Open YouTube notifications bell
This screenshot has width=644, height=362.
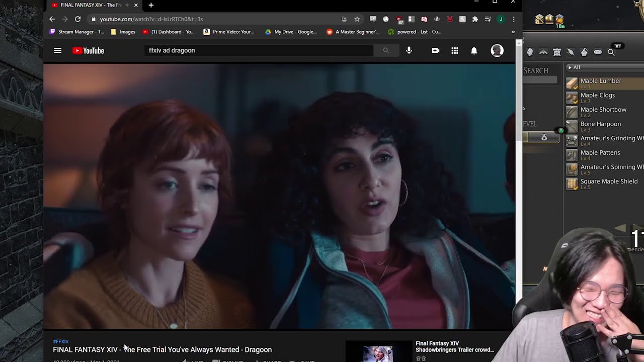pyautogui.click(x=474, y=50)
